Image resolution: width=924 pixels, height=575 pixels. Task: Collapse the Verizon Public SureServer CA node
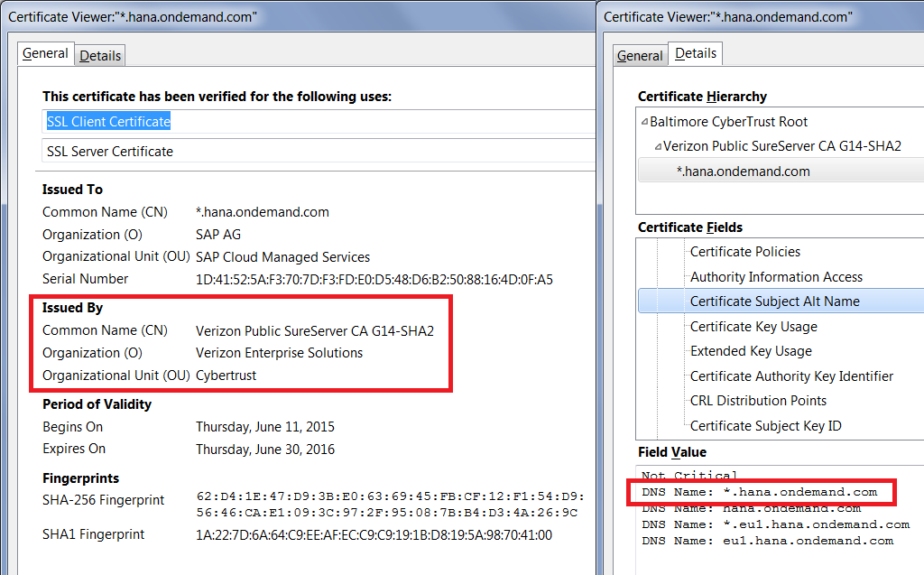tap(658, 146)
